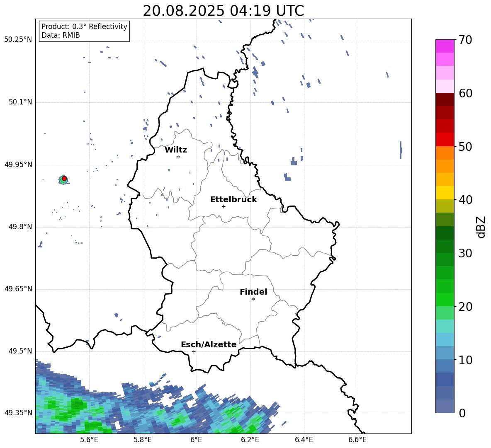
Task: Click the Findel city label
Action: [253, 292]
